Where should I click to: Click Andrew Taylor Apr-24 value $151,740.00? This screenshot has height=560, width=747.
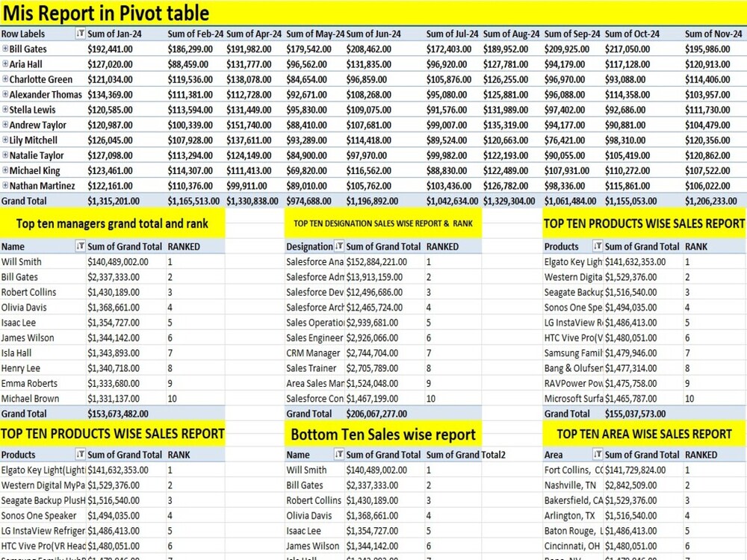(249, 125)
